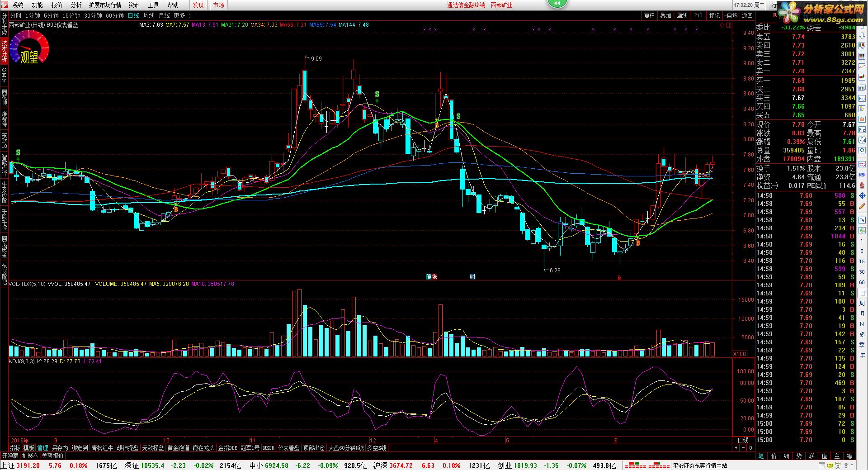
Task: Click the square icon beside the diamond above the chart
Action: pos(728,25)
